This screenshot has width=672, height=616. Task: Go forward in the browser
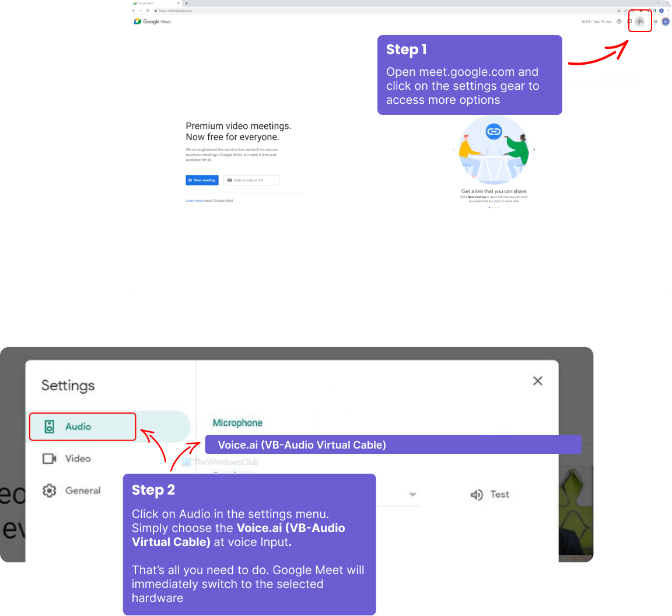pos(140,10)
